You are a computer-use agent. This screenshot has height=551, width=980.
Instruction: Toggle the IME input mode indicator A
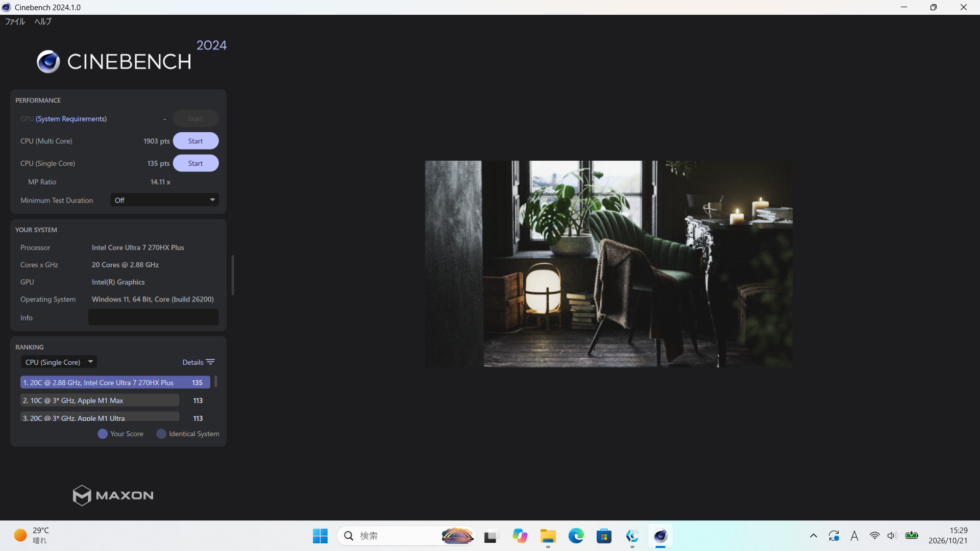854,536
